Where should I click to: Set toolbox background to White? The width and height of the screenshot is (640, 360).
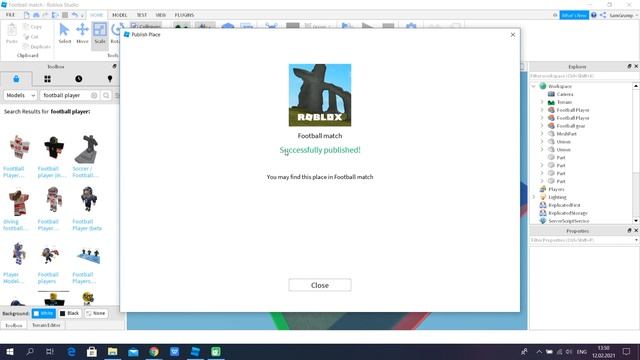click(x=44, y=313)
